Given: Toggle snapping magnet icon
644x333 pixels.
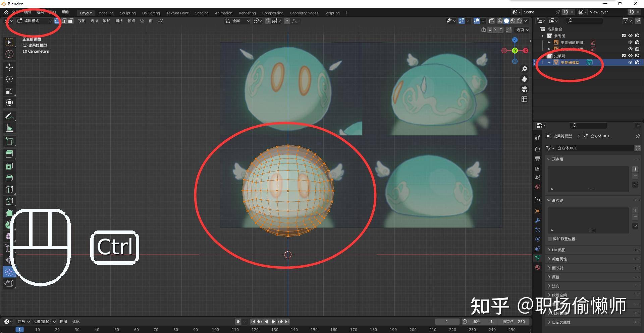Looking at the screenshot, I should point(268,21).
